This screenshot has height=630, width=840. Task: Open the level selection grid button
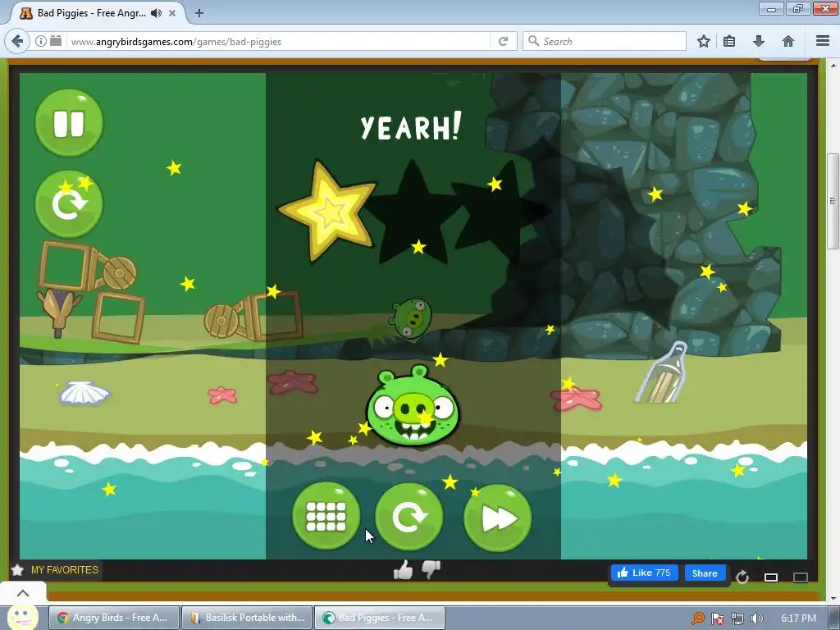[x=326, y=517]
